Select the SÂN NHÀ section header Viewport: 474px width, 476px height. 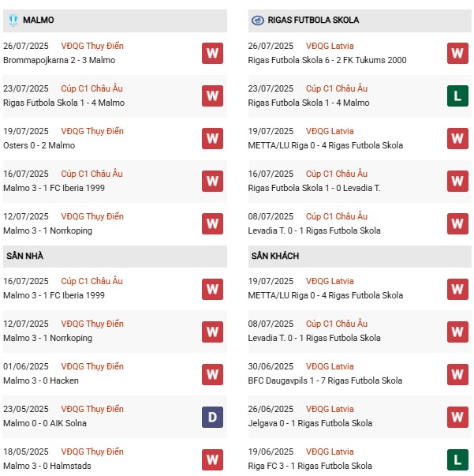click(24, 256)
